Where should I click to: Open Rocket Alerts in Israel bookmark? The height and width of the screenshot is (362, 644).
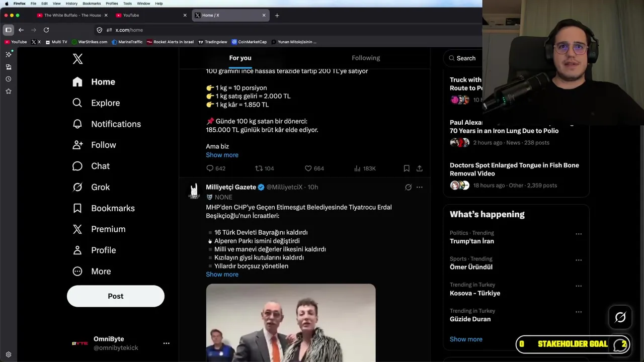tap(170, 42)
